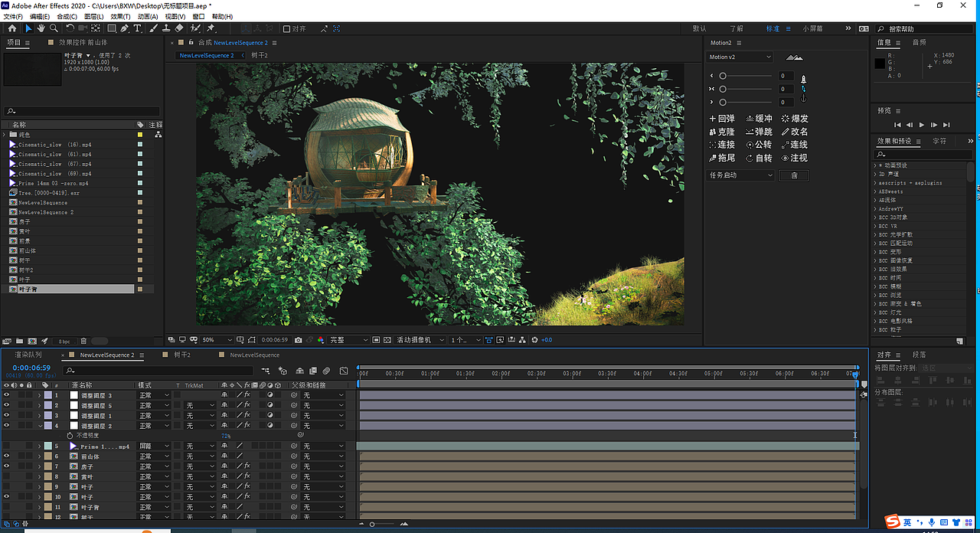Click the Sogou input method tray icon
This screenshot has height=533, width=980.
[893, 522]
